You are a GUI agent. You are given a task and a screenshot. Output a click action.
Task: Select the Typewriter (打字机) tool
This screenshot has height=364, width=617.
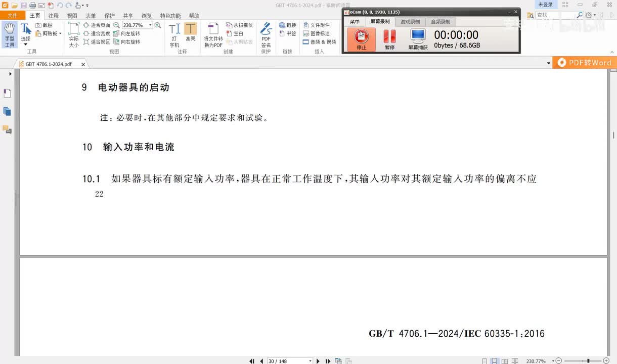[x=174, y=35]
